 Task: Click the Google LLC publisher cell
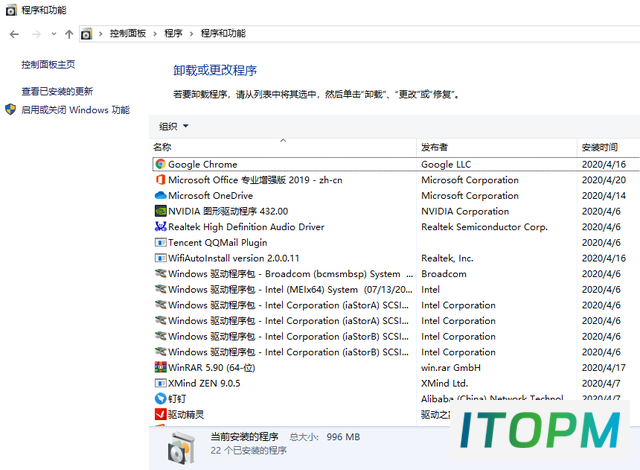446,164
